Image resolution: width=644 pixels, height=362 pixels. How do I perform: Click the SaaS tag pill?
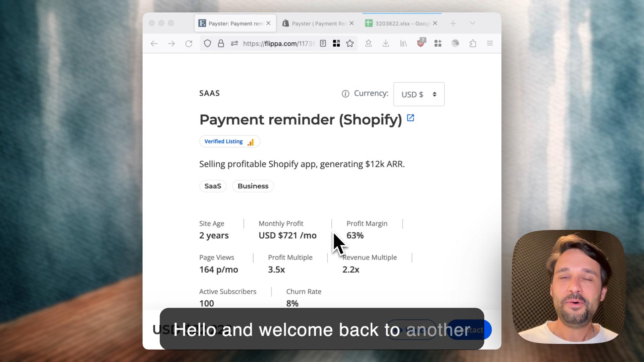tap(213, 186)
